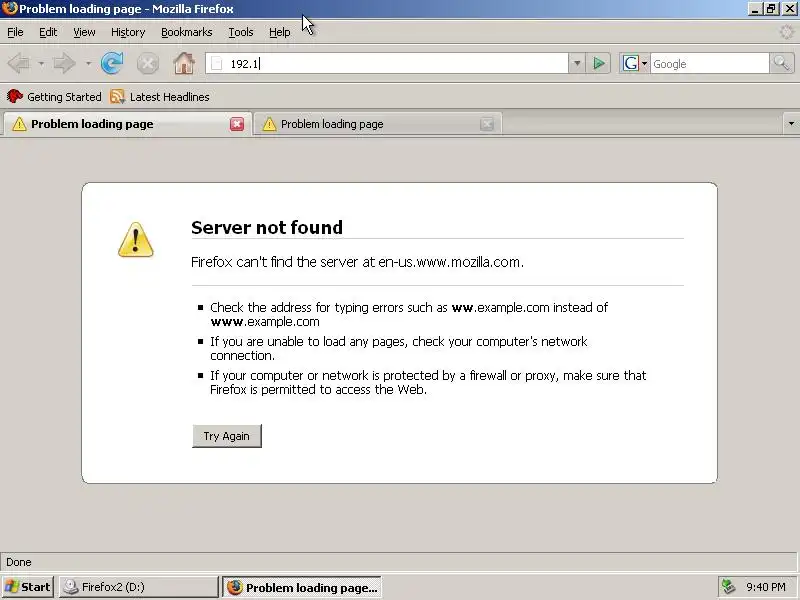Click the Back navigation arrow
800x600 pixels.
click(x=19, y=64)
